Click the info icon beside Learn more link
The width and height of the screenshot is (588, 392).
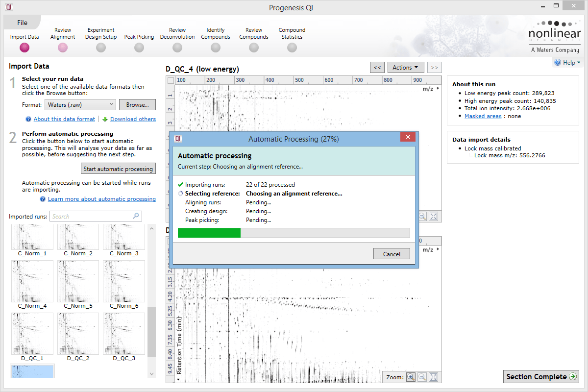point(43,199)
